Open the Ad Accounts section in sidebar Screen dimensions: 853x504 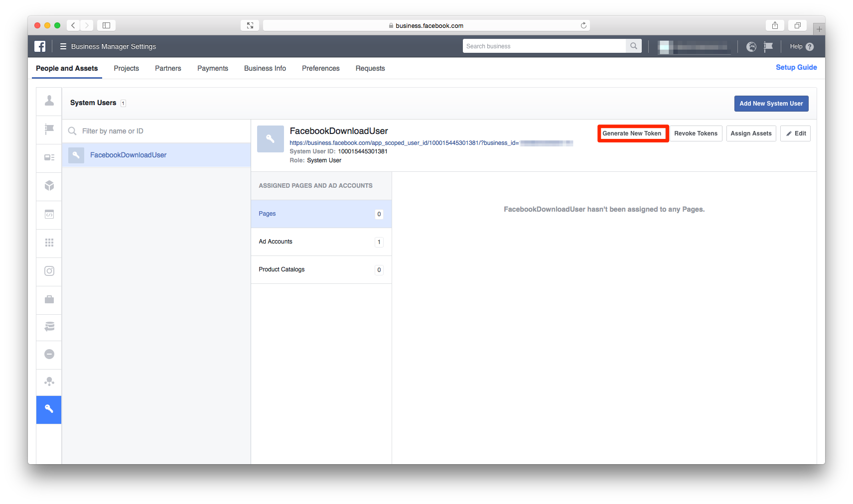(x=49, y=158)
